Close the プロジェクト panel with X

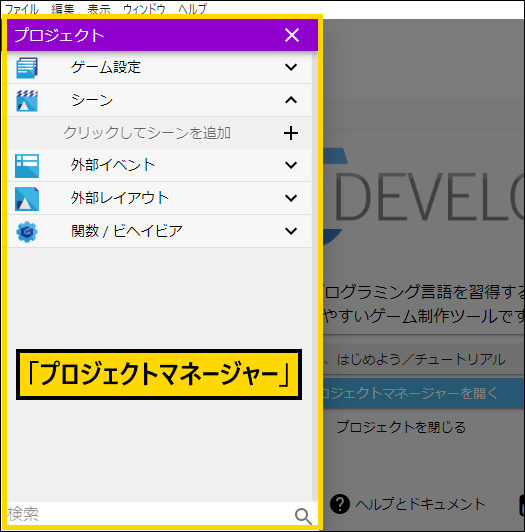292,35
